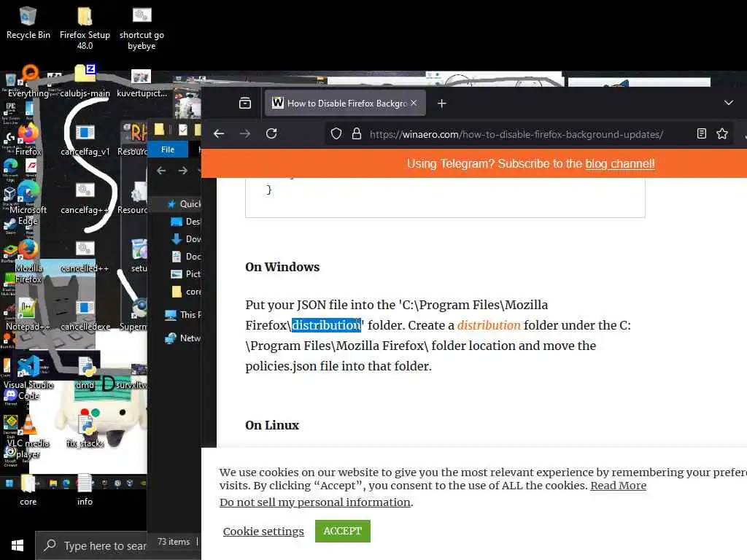Click Firefox back arrow button

219,134
